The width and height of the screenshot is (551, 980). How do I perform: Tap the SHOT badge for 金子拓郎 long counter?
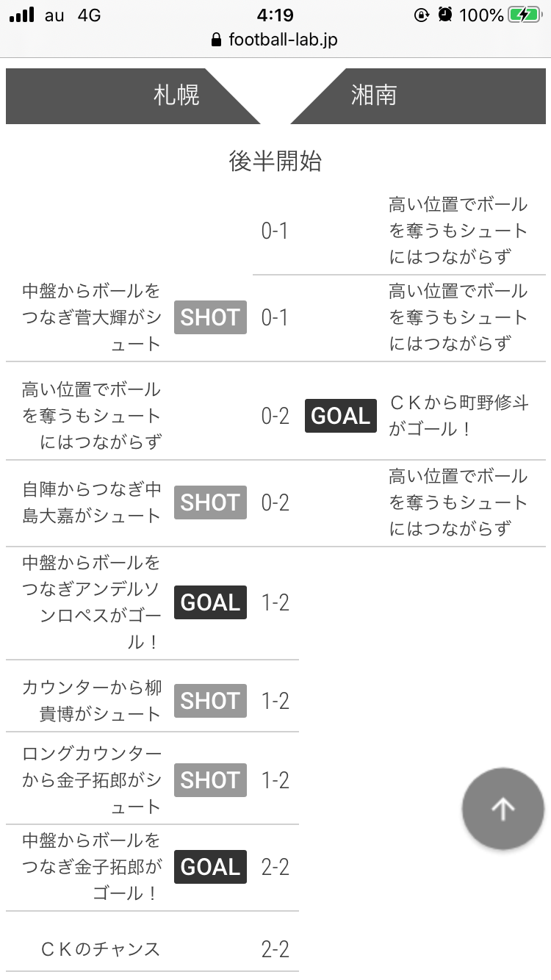[x=210, y=780]
